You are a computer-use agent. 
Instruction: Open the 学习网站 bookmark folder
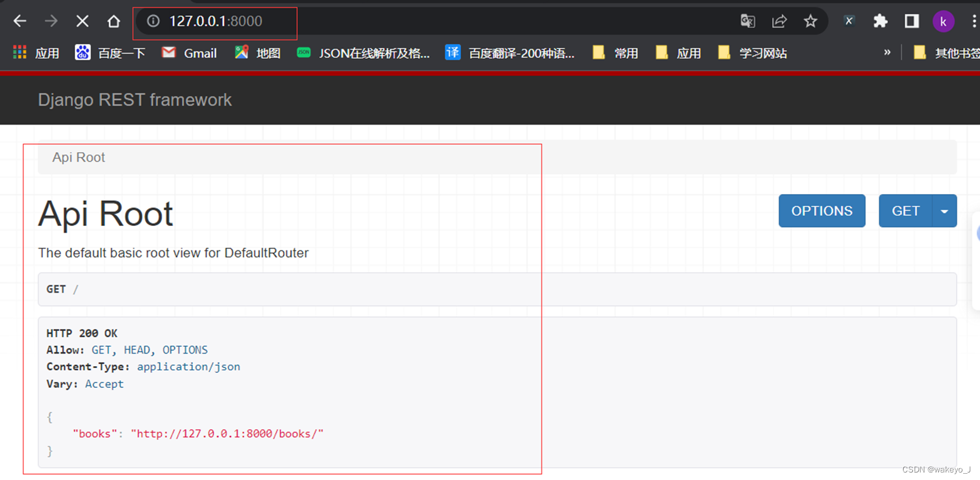coord(753,53)
